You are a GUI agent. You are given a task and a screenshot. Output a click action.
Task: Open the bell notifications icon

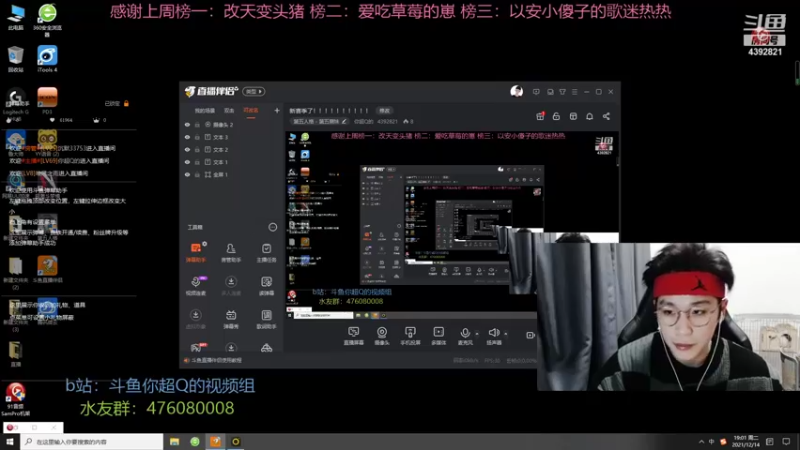pos(589,116)
